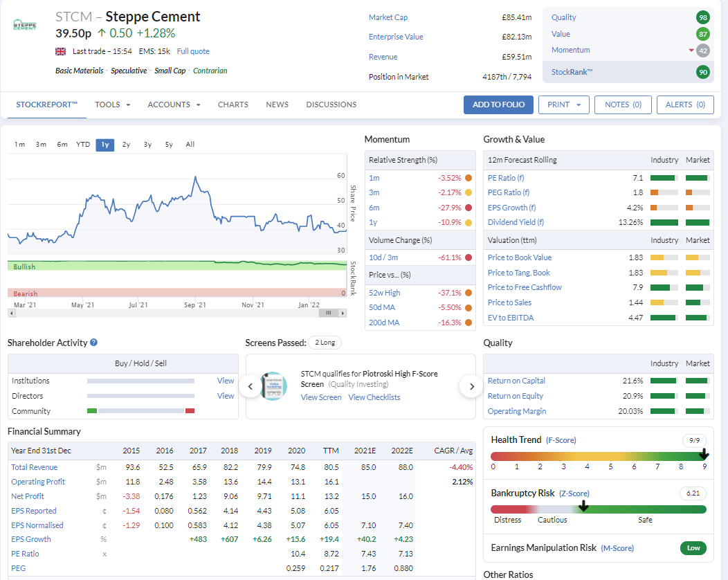Open the M-Score link

click(617, 548)
